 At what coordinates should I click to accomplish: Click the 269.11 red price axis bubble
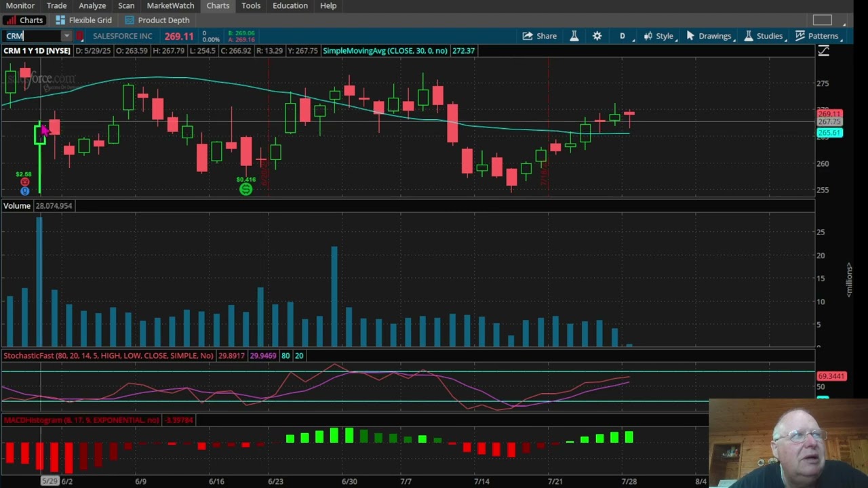point(829,115)
